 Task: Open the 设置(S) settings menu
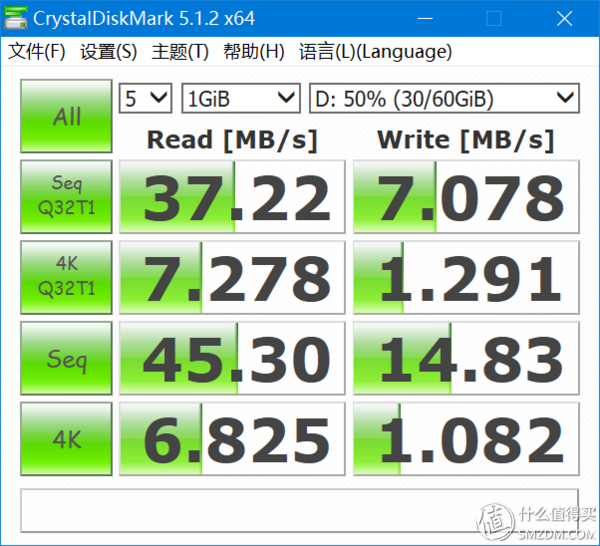click(x=109, y=52)
